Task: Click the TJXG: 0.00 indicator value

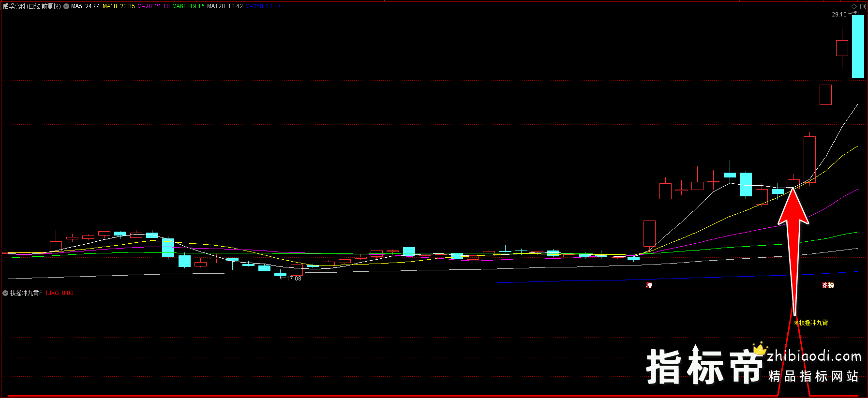Action: point(60,293)
